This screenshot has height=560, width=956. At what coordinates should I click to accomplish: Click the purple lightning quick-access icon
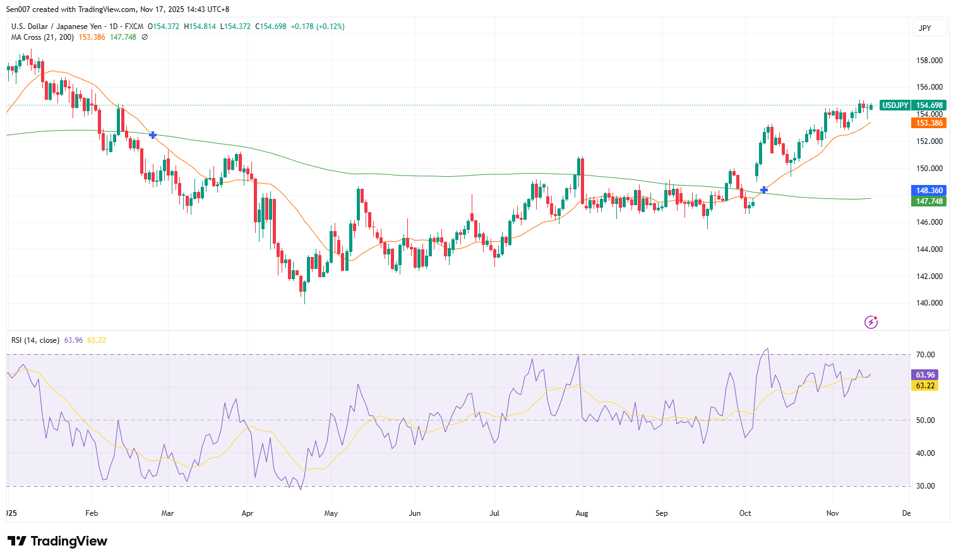tap(871, 322)
